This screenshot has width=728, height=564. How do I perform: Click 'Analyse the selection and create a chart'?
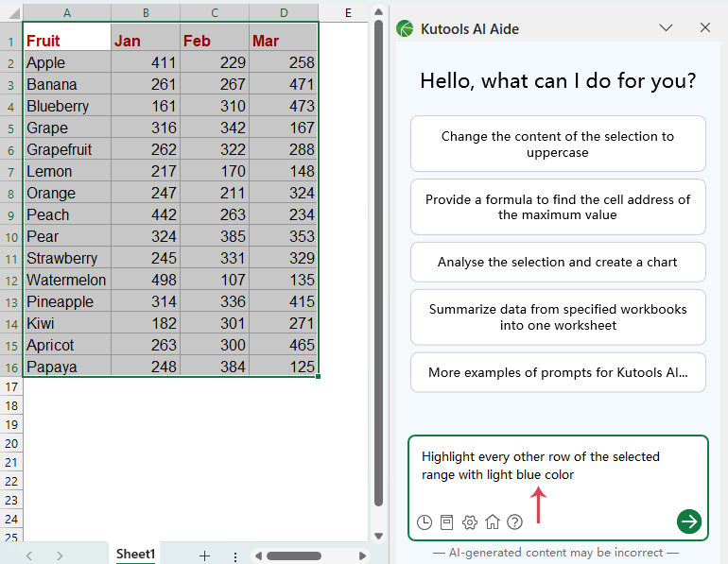558,262
